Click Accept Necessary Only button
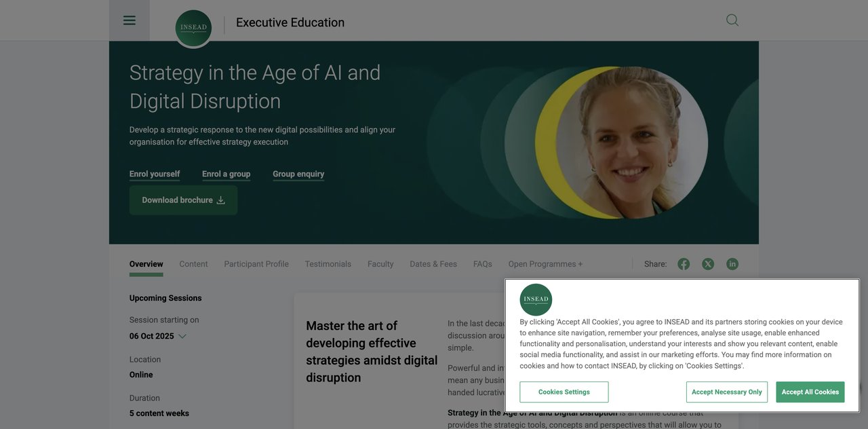The image size is (868, 429). 727,392
